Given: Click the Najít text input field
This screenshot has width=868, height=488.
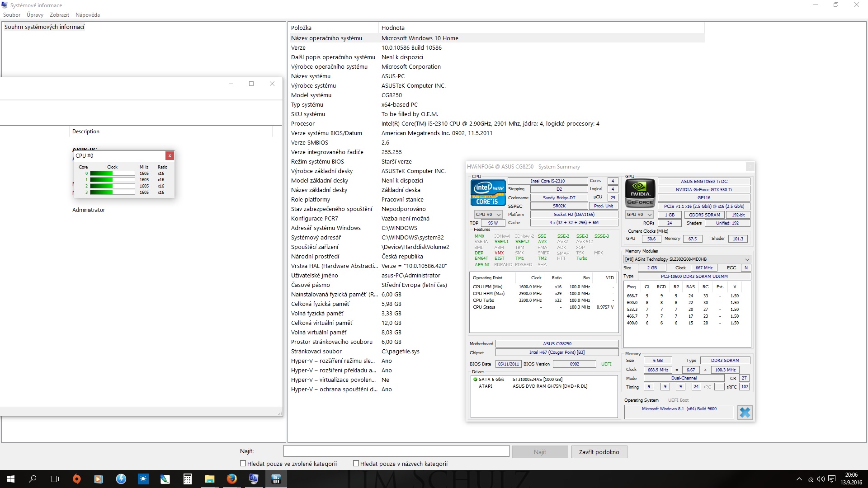Looking at the screenshot, I should (x=396, y=451).
